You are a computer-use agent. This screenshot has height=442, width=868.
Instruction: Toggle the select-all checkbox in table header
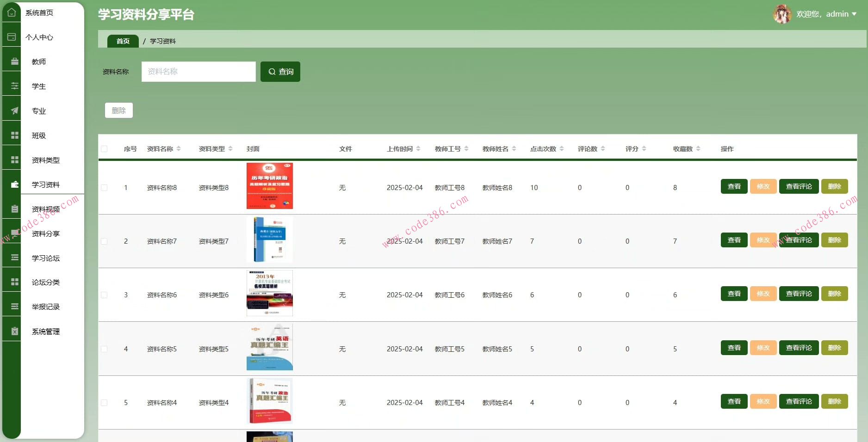tap(104, 149)
